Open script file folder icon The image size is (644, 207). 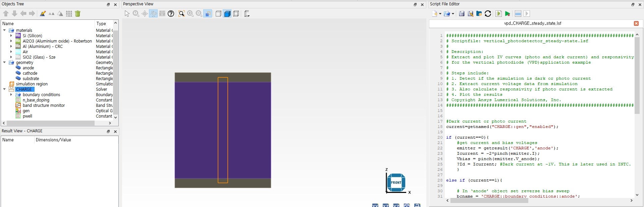pyautogui.click(x=447, y=13)
